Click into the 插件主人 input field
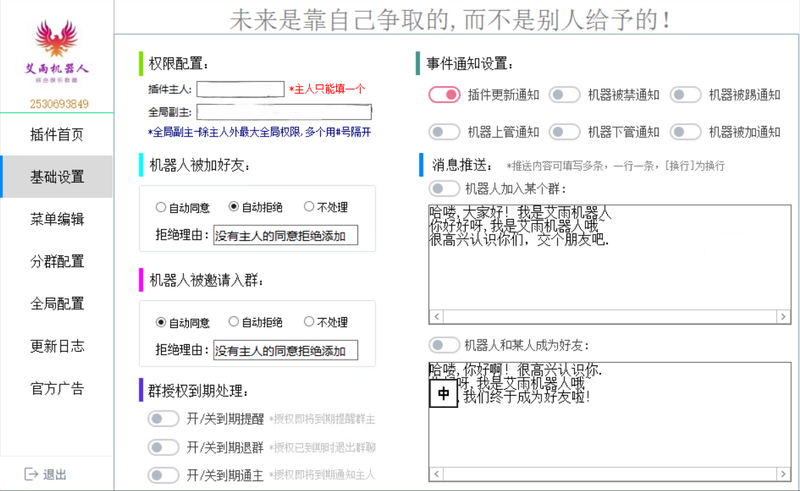 [240, 89]
